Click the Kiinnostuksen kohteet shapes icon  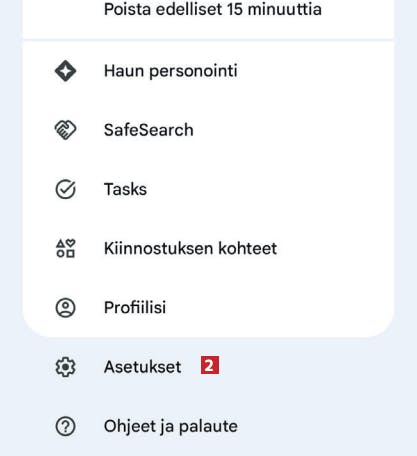[65, 248]
